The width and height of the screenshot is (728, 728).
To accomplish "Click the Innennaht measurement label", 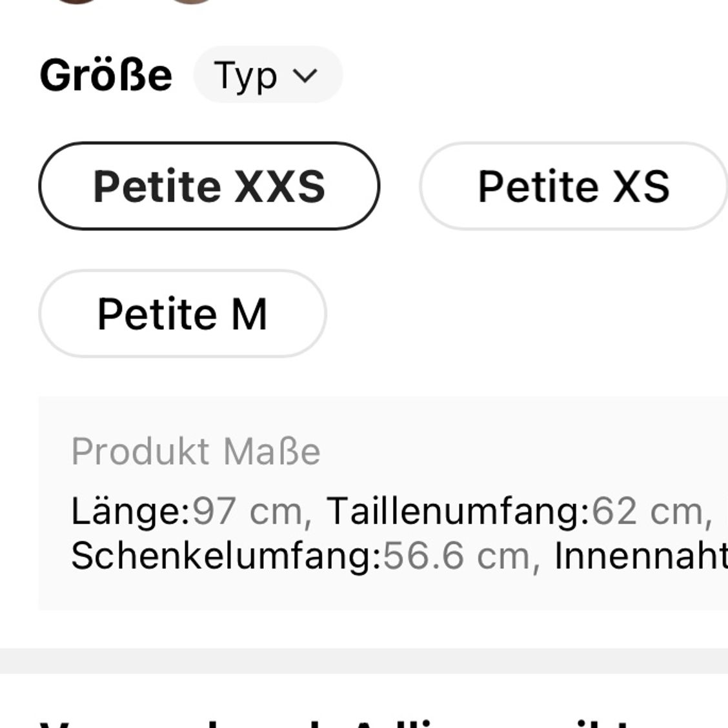I will [641, 556].
